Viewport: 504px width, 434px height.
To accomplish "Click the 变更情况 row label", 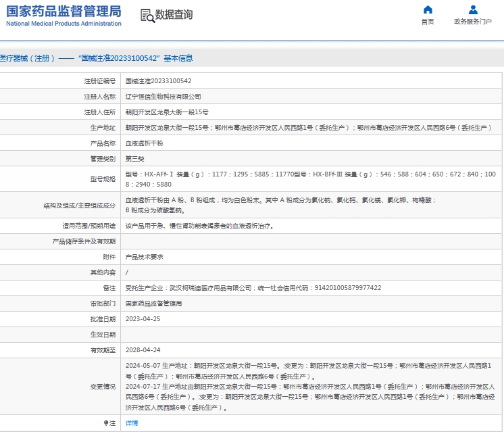I will click(x=103, y=387).
